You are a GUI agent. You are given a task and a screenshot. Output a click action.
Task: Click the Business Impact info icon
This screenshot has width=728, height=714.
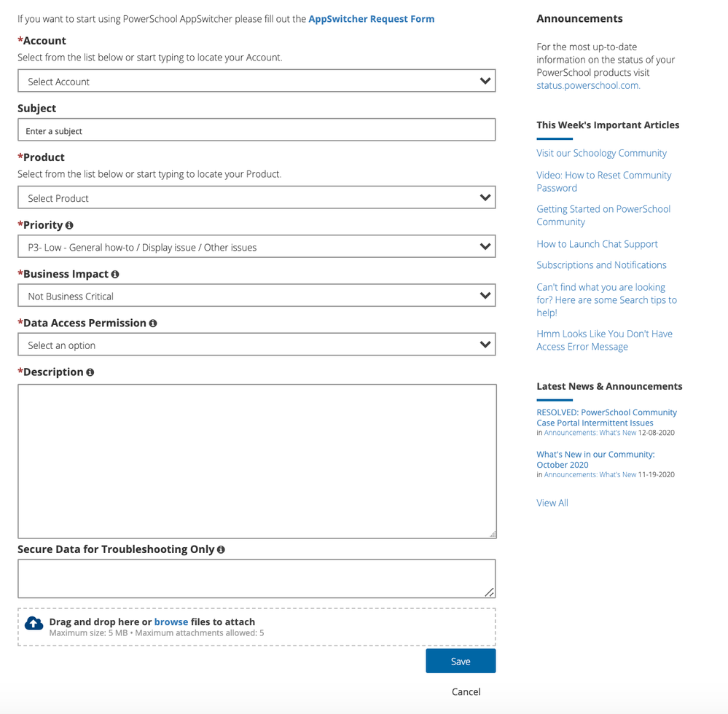(114, 274)
